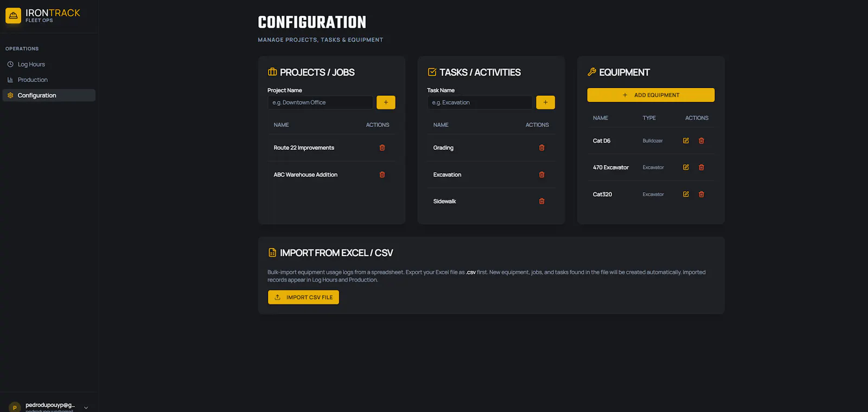Click the pedrodupouyp@g... username
This screenshot has height=412, width=868.
click(50, 405)
